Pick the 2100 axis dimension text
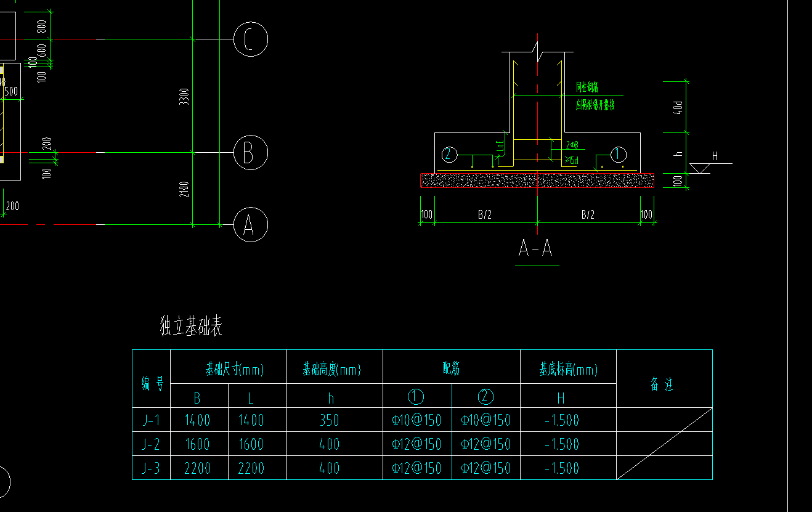812x512 pixels. [185, 189]
